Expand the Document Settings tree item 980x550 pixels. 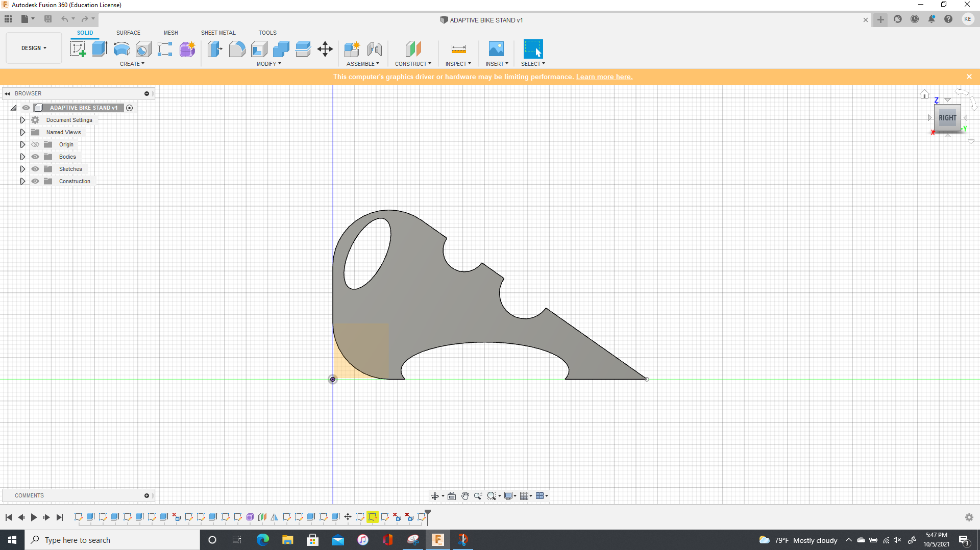click(22, 120)
